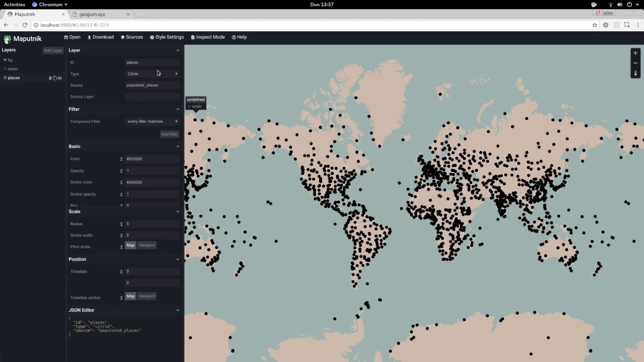Click the round U extension icon
The height and width of the screenshot is (362, 644).
pos(606,25)
